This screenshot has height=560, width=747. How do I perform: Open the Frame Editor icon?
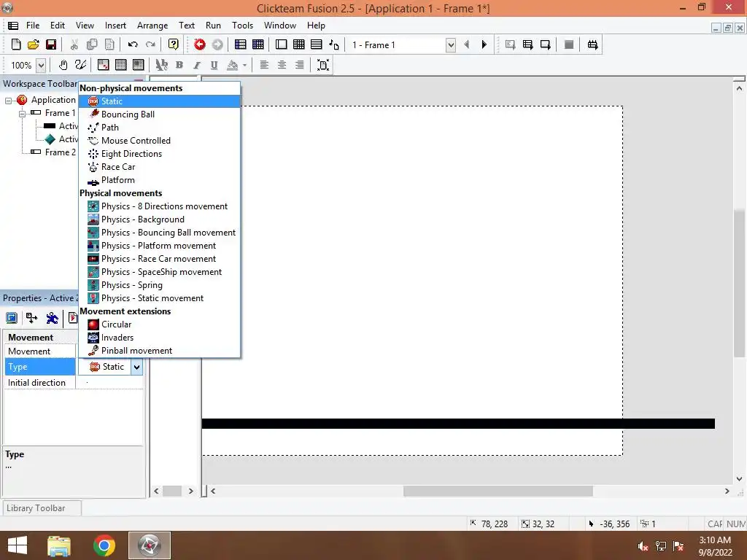point(282,44)
